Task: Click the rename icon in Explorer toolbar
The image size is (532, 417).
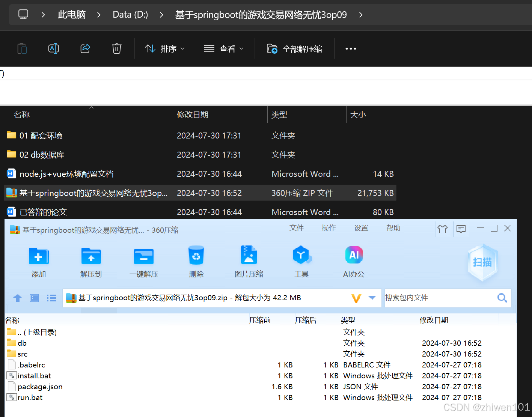Action: click(x=53, y=48)
